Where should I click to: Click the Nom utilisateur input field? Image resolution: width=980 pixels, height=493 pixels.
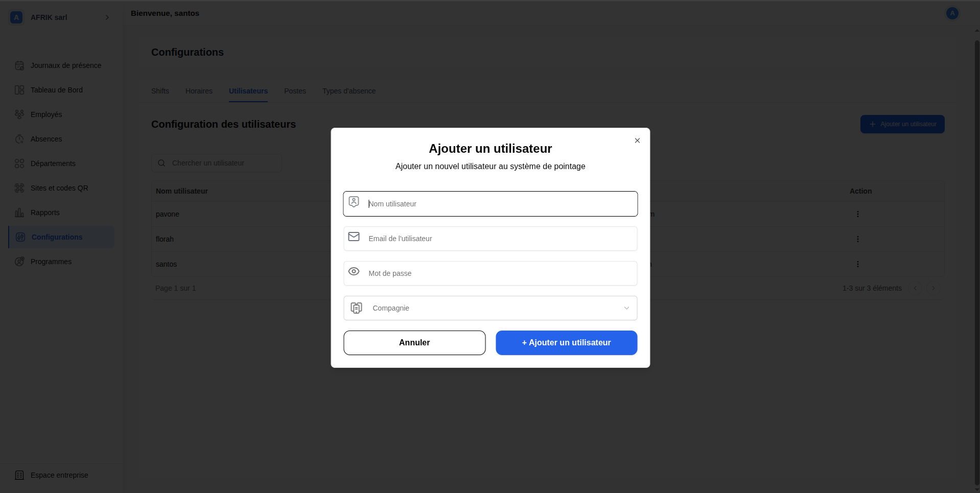coord(490,203)
